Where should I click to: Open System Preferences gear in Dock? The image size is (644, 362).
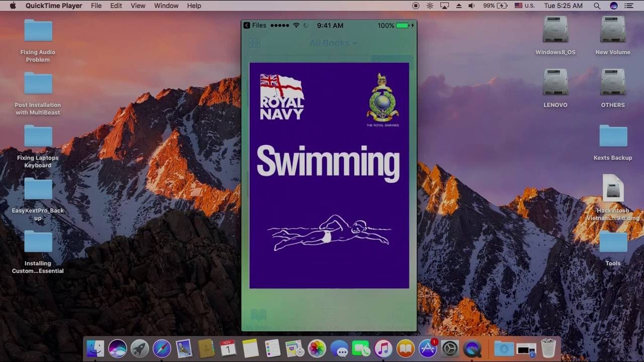click(450, 348)
